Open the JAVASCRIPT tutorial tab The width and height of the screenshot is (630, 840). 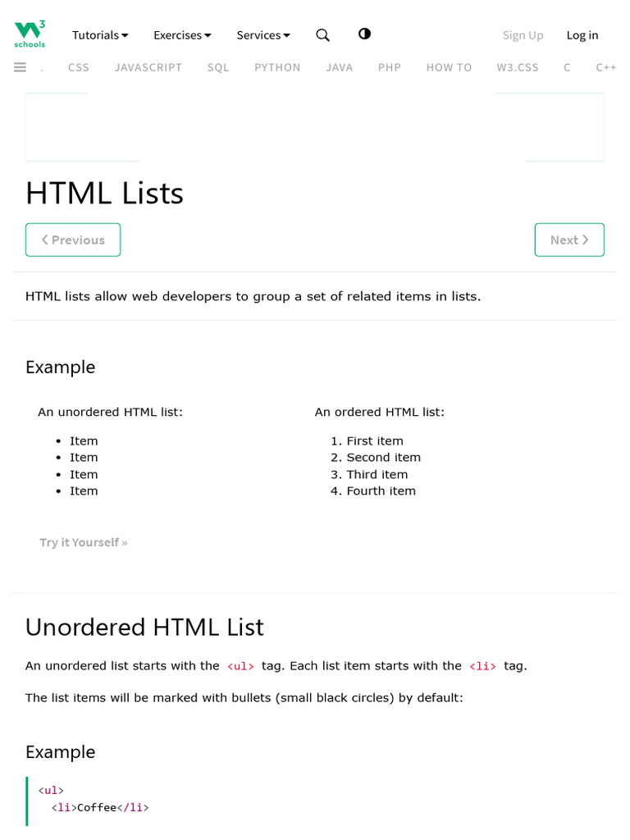[x=148, y=67]
